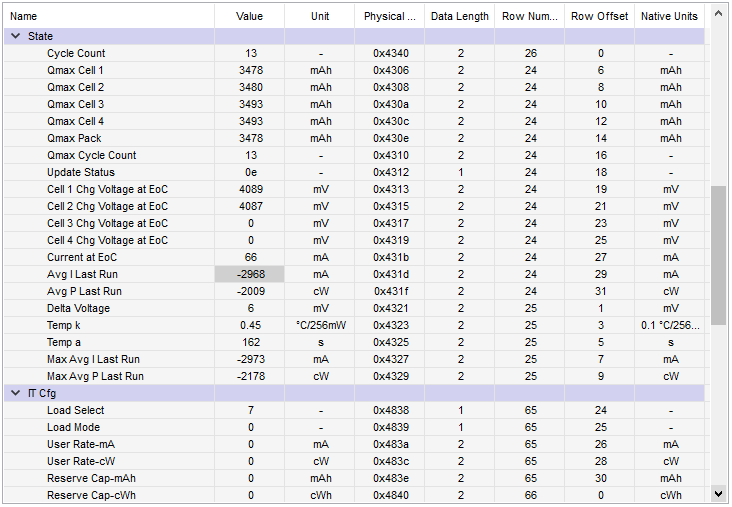732x507 pixels.
Task: Collapse the IT Cfg group chevron
Action: pos(15,393)
